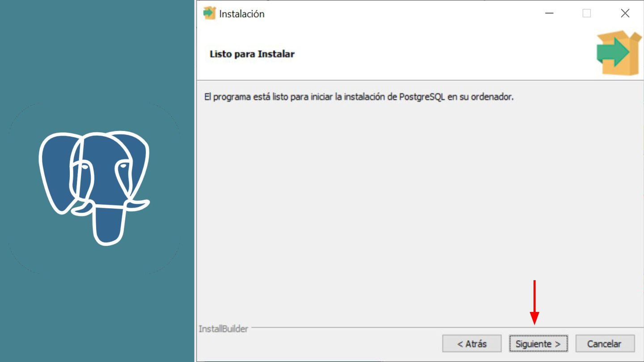Click the greyed-out maximize square in title bar
Image resolution: width=644 pixels, height=362 pixels.
(587, 13)
